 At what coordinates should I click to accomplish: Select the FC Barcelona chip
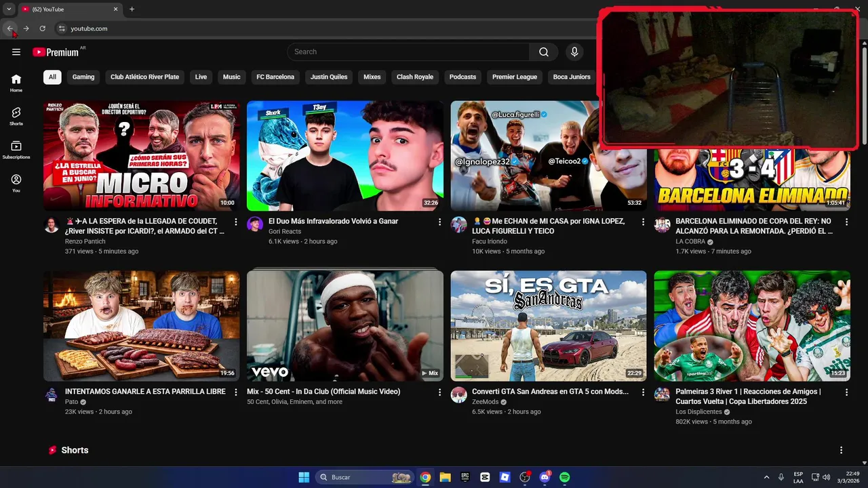[275, 77]
